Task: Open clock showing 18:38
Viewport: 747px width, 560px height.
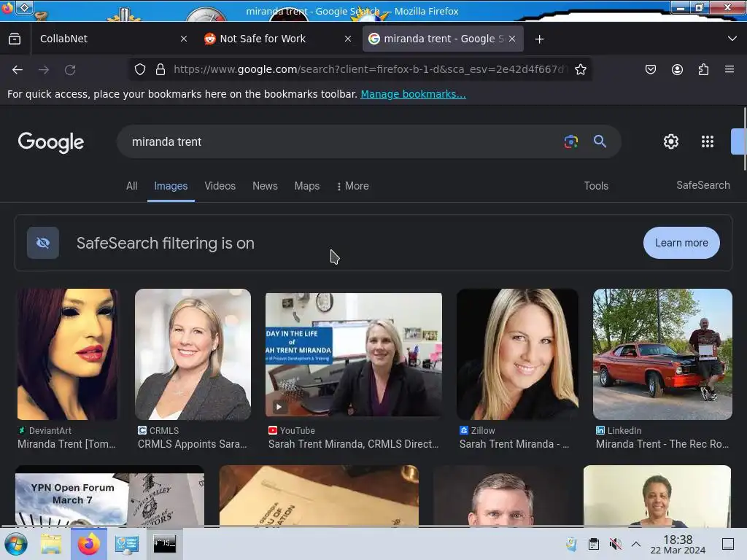Action: tap(678, 544)
